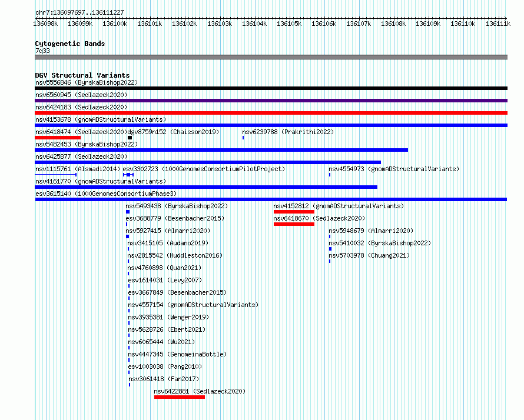Viewport: 524px width, 420px height.
Task: Select blue bar under nsv4161770
Action: (206, 187)
